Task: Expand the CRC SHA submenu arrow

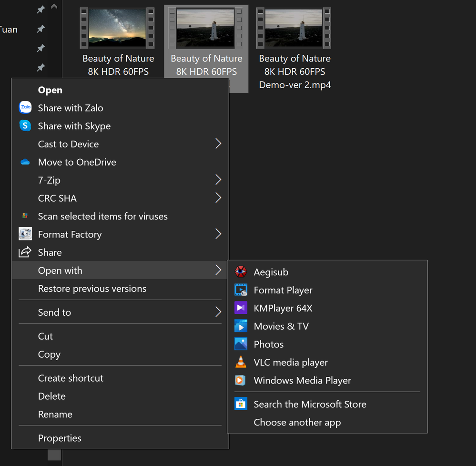Action: 218,198
